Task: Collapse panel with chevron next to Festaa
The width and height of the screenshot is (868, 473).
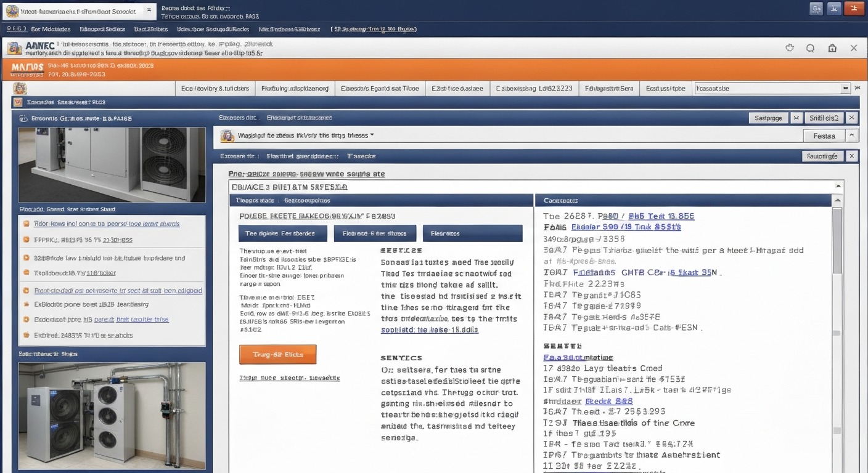Action: coord(852,135)
